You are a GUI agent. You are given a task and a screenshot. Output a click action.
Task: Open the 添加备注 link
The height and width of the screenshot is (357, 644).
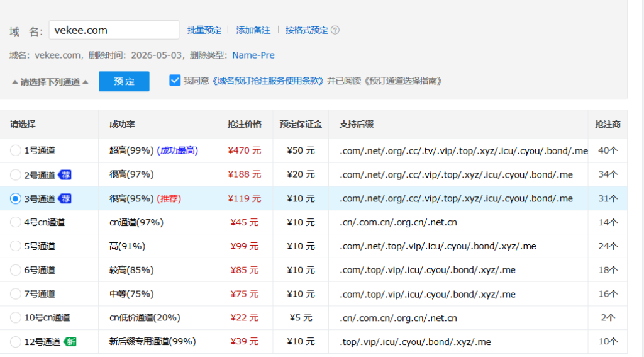(253, 30)
